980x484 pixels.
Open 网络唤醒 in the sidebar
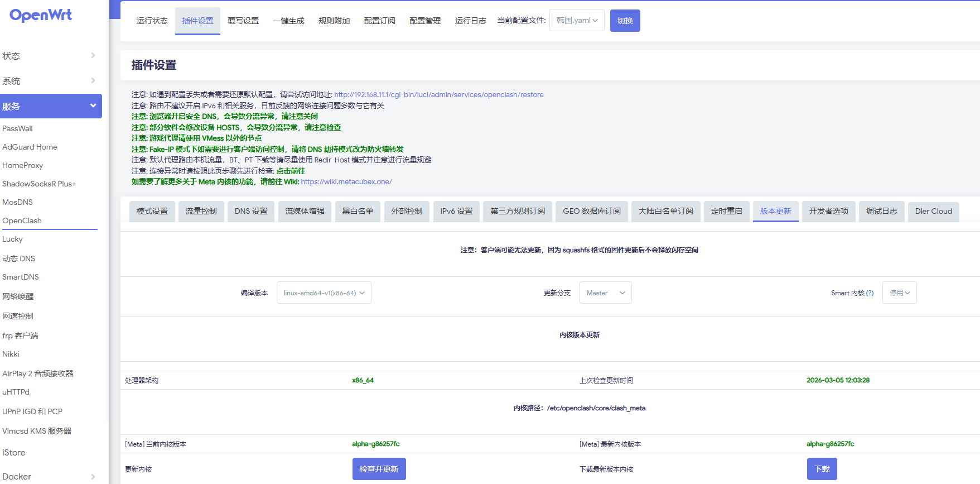(18, 296)
